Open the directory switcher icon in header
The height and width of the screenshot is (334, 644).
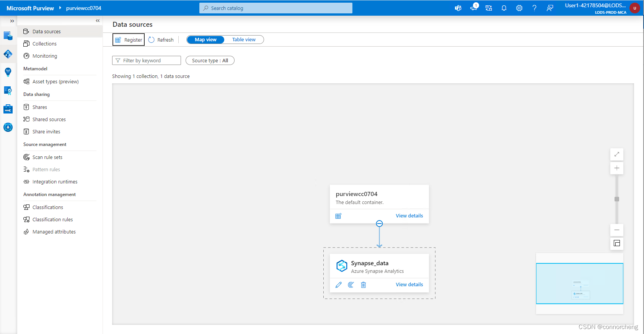[489, 8]
